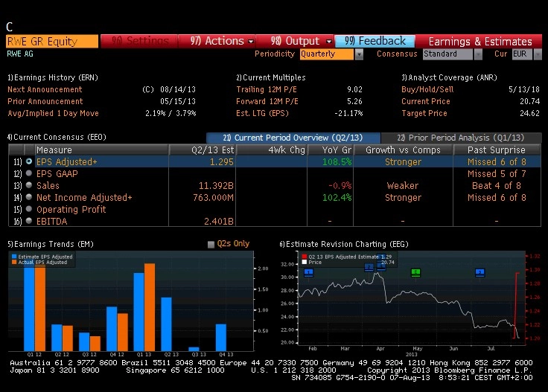Open 1) Earnings History (ERN) link
Viewport: 548px width, 392px height.
(53, 77)
